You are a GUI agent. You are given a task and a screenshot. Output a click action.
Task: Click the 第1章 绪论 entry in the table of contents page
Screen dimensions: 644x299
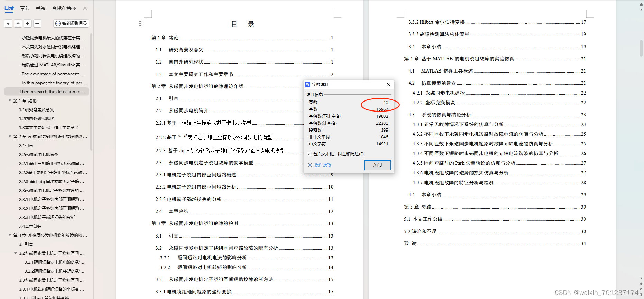(x=242, y=38)
